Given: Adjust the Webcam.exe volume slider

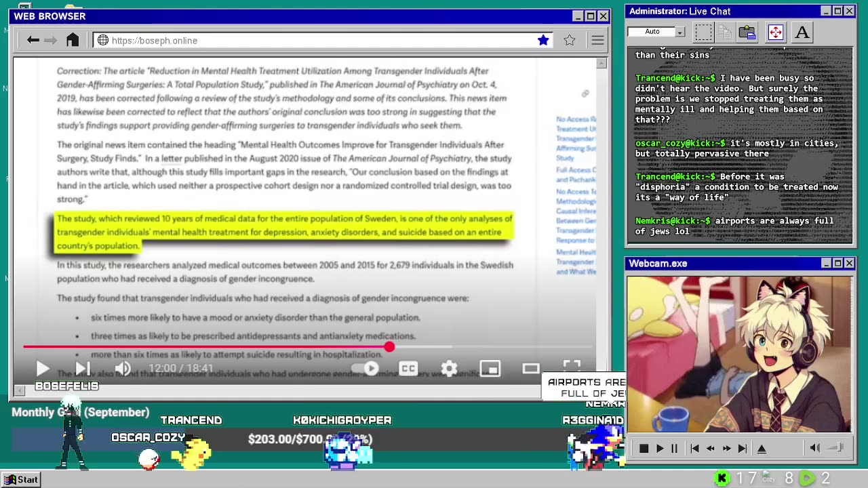Looking at the screenshot, I should [836, 448].
